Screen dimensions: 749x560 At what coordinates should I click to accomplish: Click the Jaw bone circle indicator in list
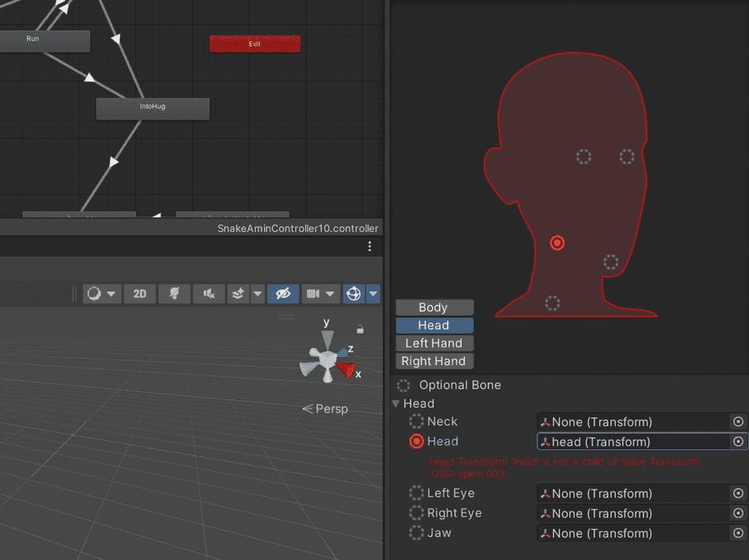pos(417,533)
